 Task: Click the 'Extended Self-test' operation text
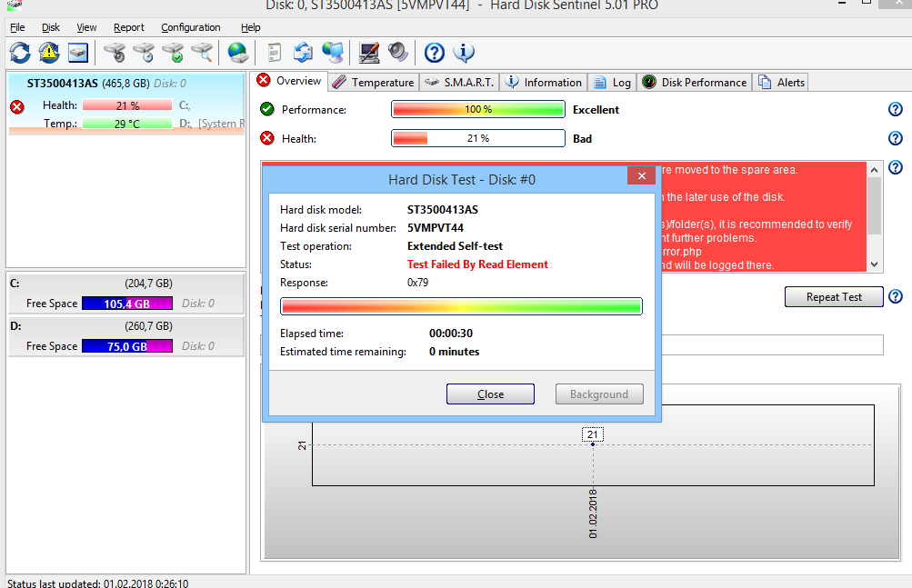tap(455, 246)
